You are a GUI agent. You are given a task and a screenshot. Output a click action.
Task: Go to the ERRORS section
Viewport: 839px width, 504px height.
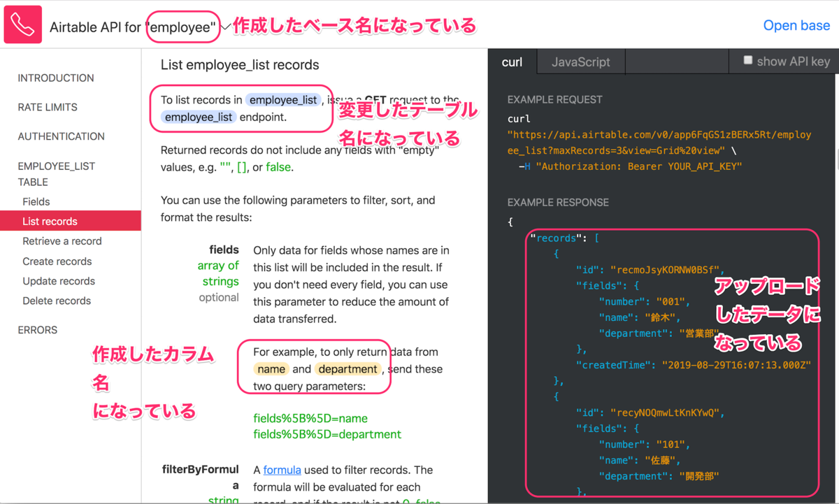38,330
